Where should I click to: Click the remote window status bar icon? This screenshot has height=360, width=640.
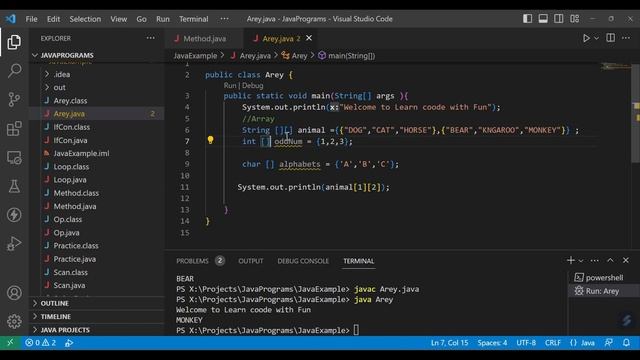point(10,343)
